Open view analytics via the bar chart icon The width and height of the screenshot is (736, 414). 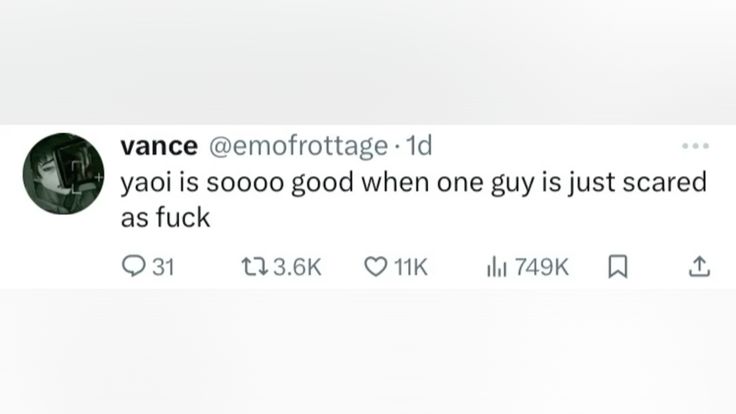[495, 267]
